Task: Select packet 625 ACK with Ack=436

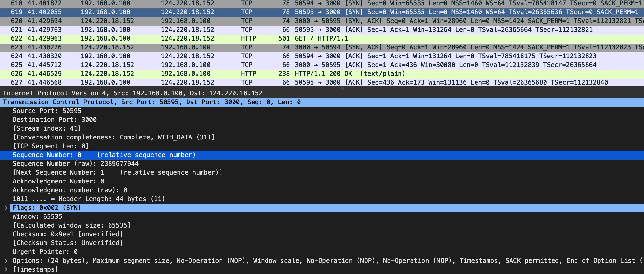Action: [x=322, y=65]
